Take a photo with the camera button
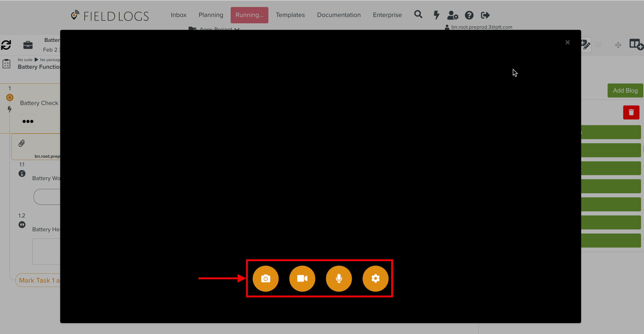The image size is (644, 334). (266, 279)
